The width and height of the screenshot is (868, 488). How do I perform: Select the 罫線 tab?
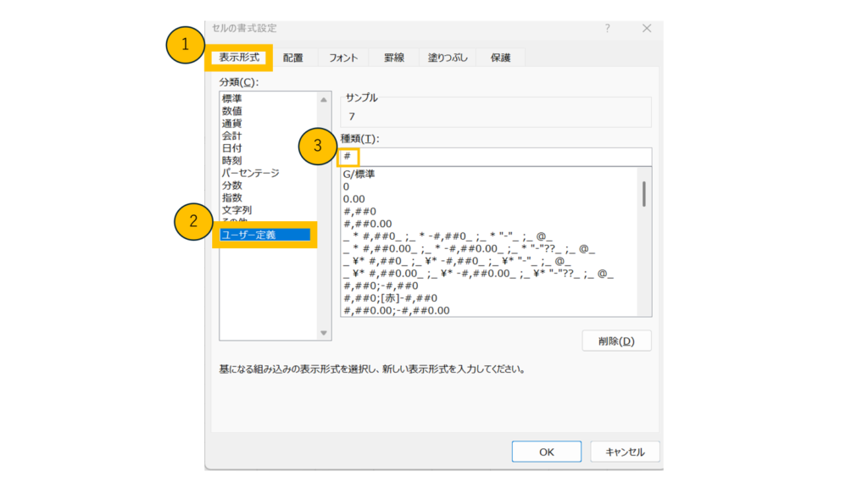click(x=393, y=58)
